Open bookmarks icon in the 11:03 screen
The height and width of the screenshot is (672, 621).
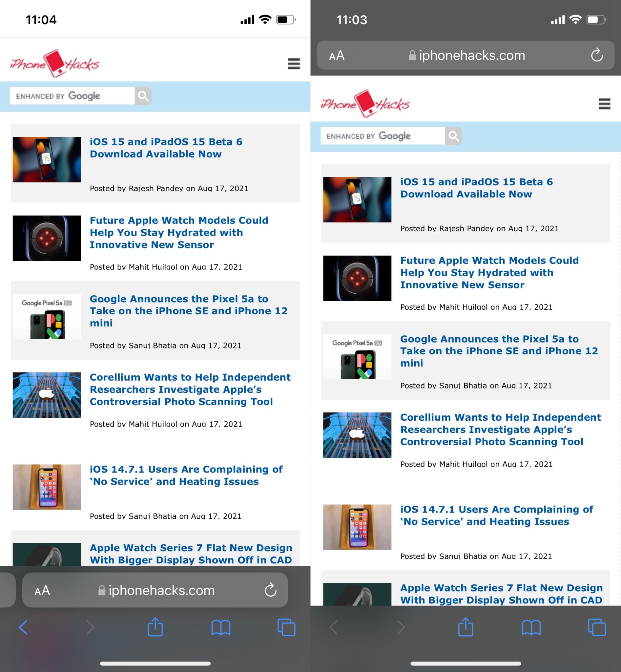tap(531, 627)
